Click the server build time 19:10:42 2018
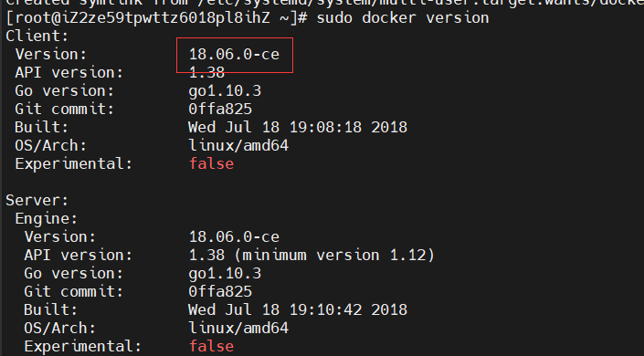 pyautogui.click(x=348, y=309)
